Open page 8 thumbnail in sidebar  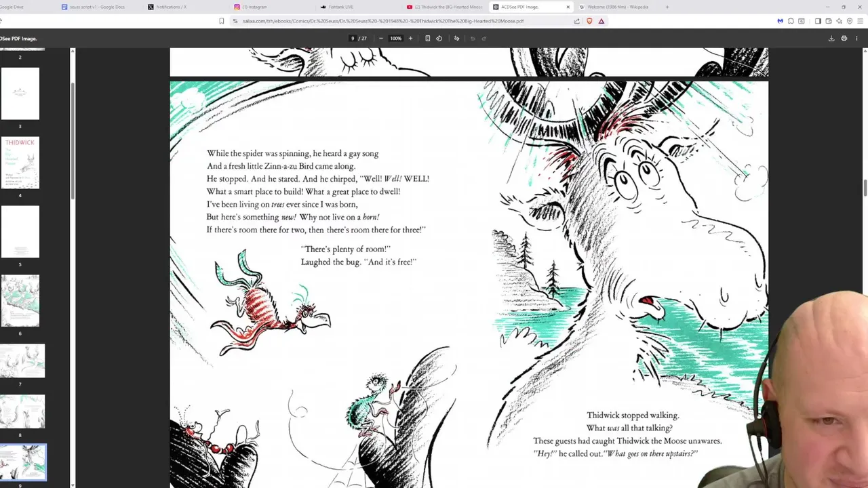[x=23, y=411]
